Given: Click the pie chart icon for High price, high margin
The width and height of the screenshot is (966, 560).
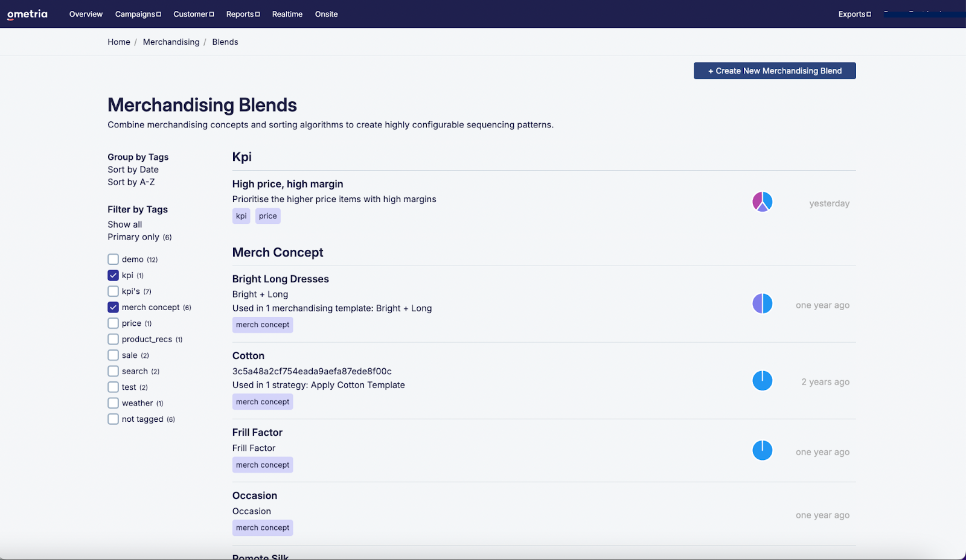Looking at the screenshot, I should [x=762, y=202].
